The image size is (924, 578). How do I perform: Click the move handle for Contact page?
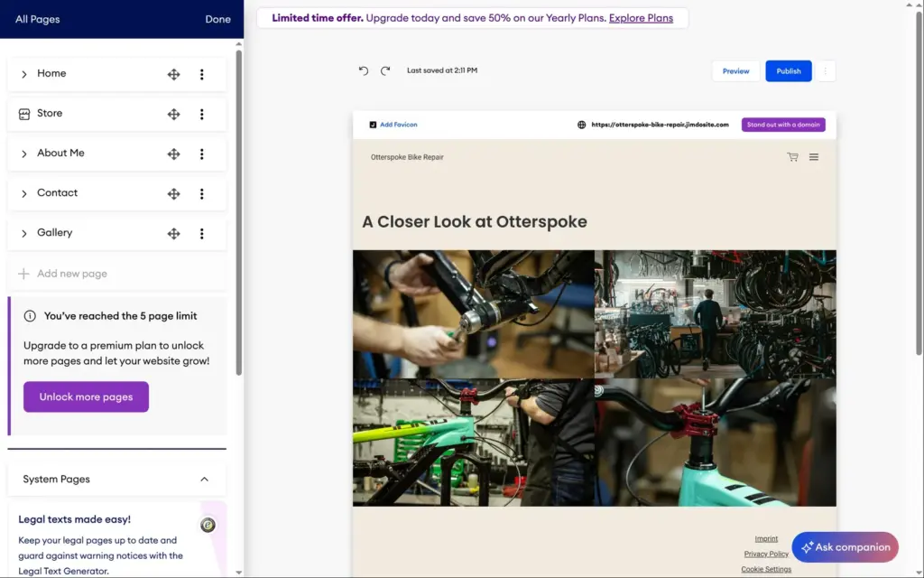(x=173, y=193)
